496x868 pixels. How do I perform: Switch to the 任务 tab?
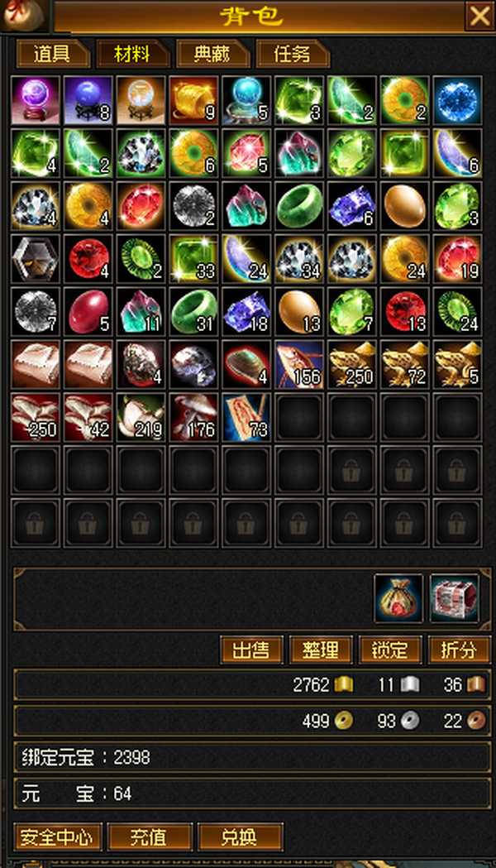[x=293, y=54]
